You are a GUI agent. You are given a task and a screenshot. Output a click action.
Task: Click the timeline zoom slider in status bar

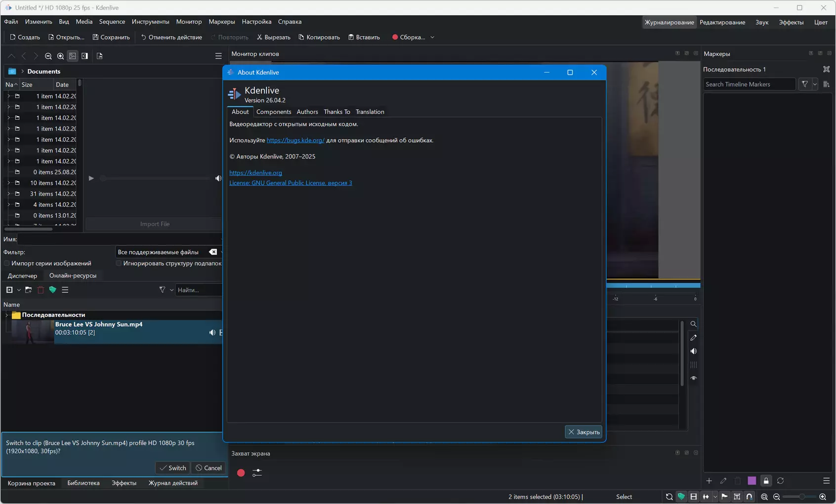[799, 497]
